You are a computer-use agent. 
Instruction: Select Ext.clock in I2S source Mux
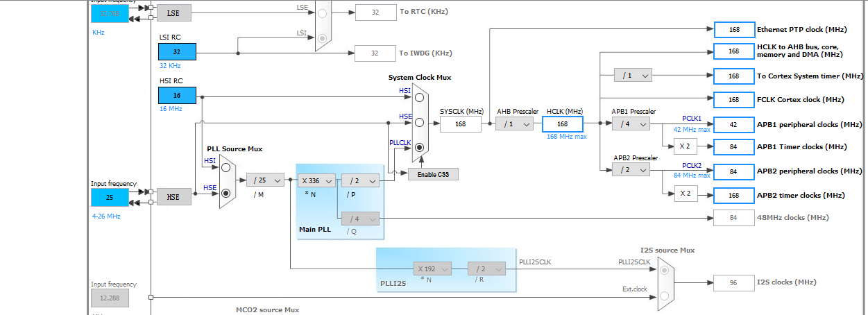click(664, 296)
